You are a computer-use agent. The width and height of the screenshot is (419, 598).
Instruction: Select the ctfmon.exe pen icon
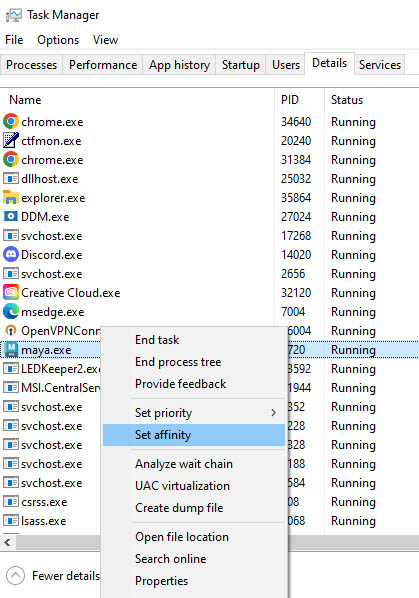click(x=11, y=141)
